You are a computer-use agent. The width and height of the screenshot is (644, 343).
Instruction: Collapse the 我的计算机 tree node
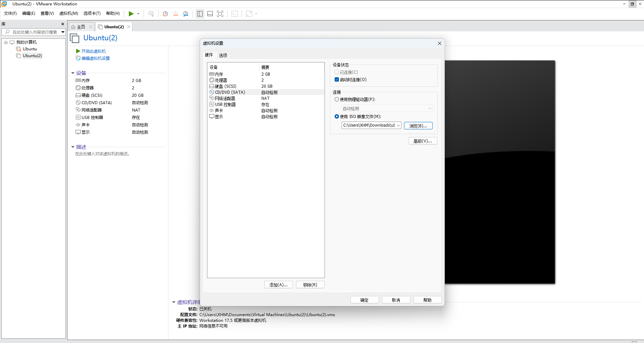[6, 42]
